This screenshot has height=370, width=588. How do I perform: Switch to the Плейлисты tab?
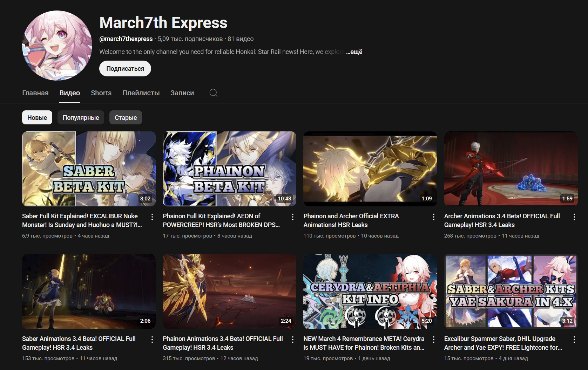pos(141,93)
